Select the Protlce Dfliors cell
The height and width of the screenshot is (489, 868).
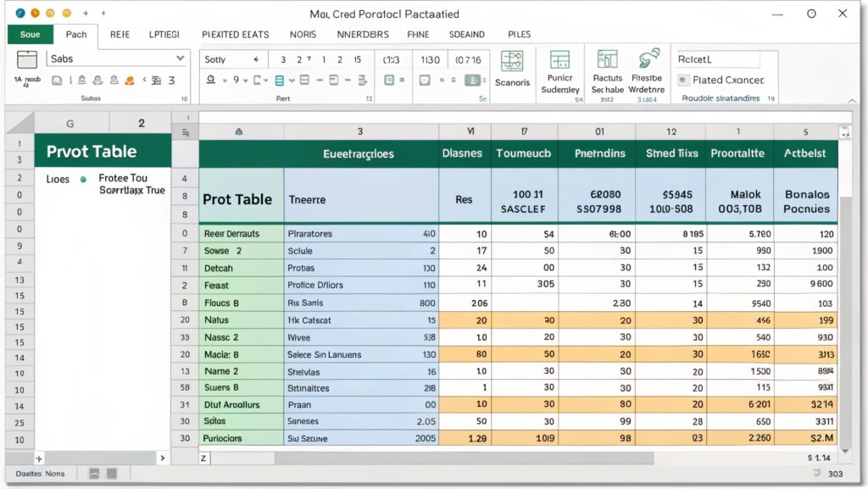coord(361,285)
